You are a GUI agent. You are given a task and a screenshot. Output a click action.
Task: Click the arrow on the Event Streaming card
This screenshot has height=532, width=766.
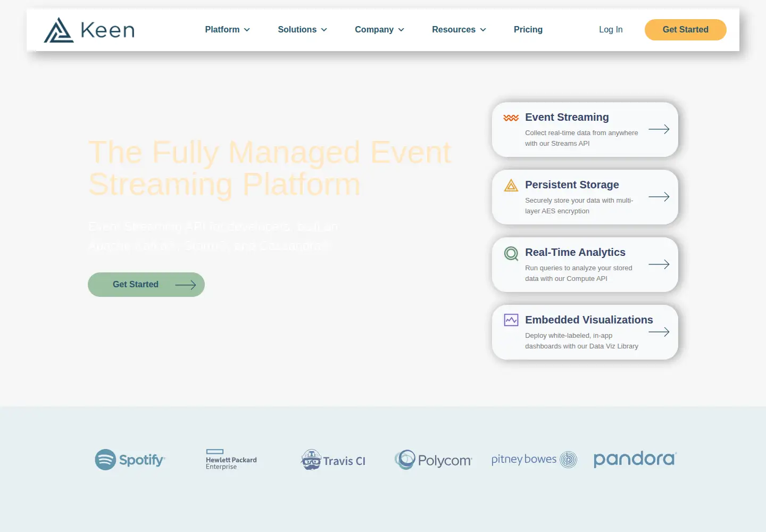pos(659,129)
